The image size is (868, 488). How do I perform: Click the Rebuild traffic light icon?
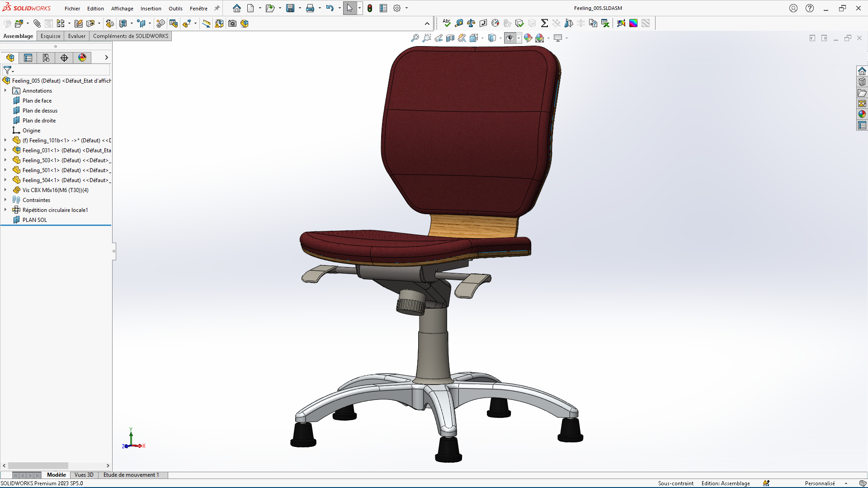coord(370,8)
